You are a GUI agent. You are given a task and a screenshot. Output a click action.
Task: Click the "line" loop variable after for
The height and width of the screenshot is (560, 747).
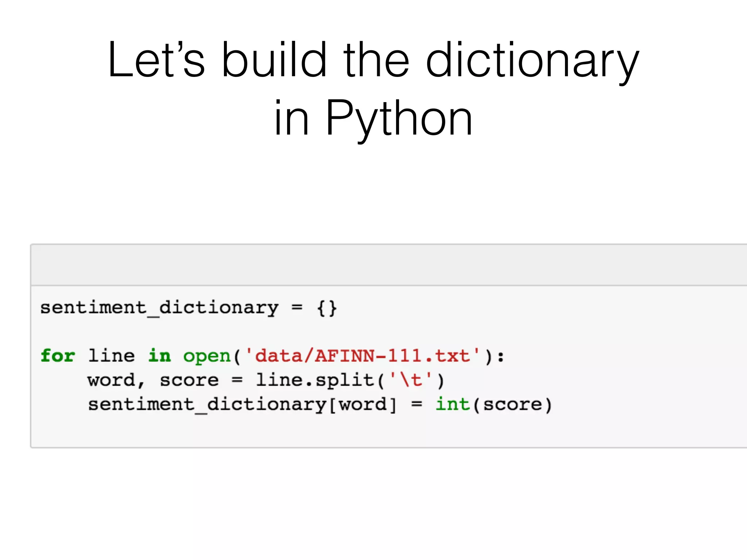[x=111, y=356]
